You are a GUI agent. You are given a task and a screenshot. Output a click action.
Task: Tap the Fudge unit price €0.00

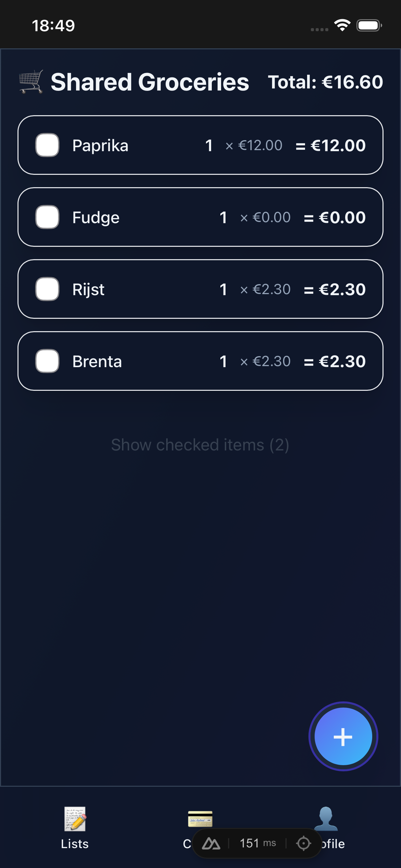(271, 217)
